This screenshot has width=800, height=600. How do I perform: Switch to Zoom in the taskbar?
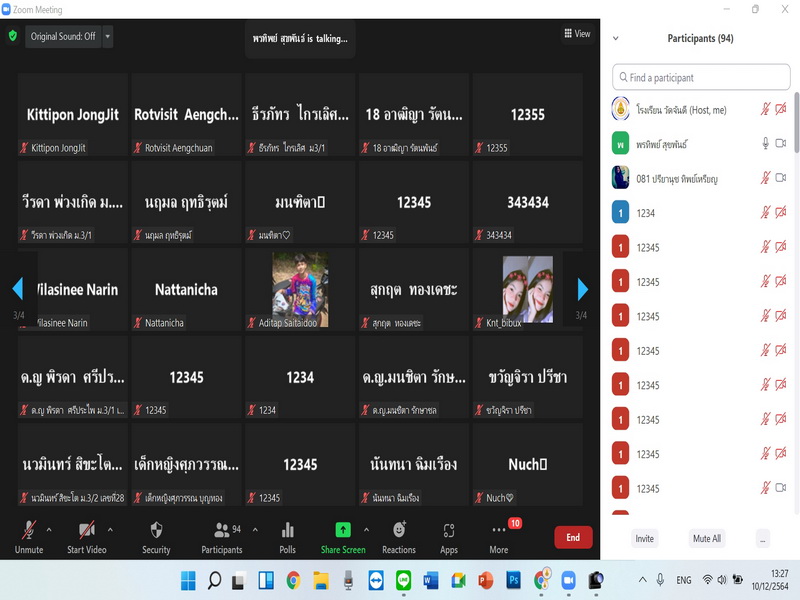click(568, 580)
